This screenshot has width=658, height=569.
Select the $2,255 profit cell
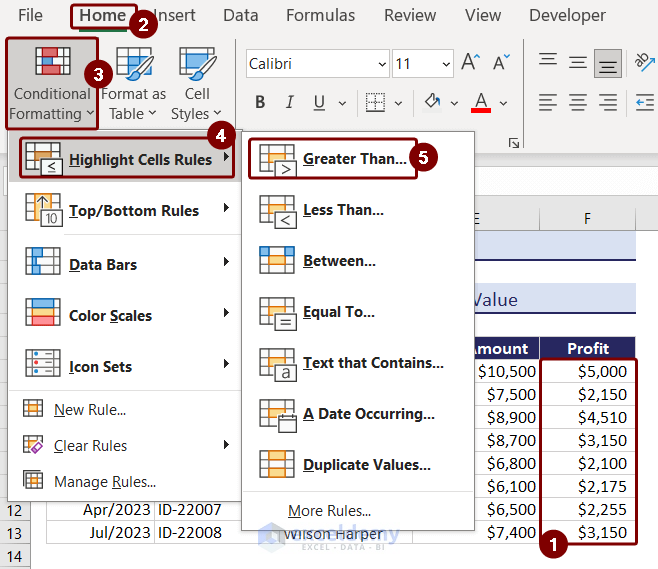(588, 509)
